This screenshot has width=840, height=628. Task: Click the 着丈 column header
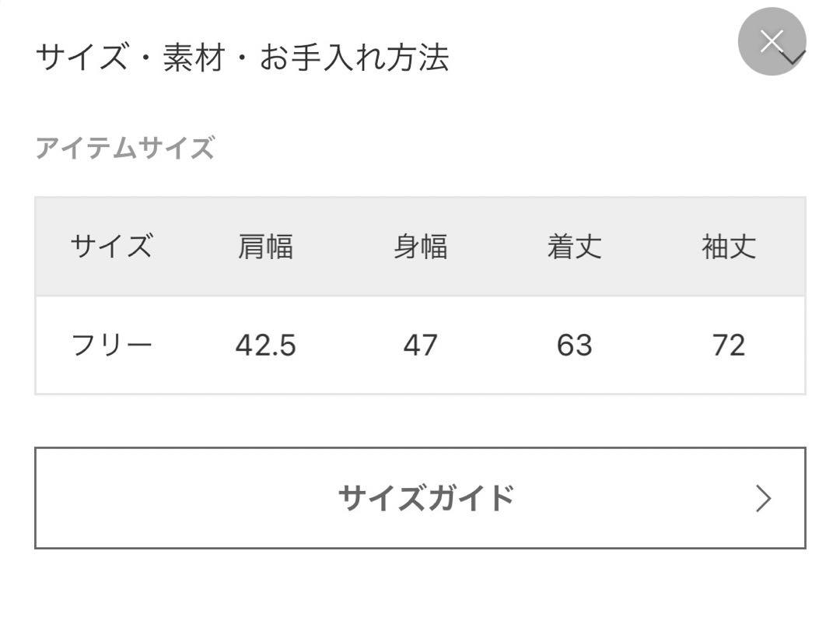point(574,247)
